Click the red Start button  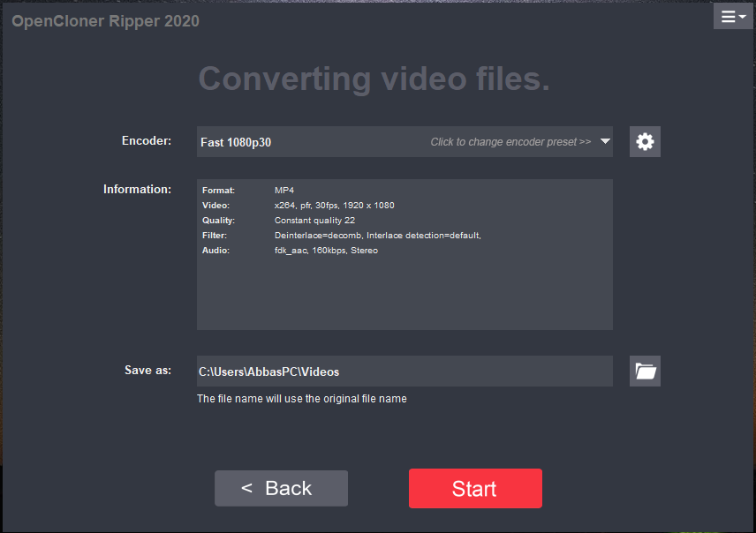[x=475, y=488]
